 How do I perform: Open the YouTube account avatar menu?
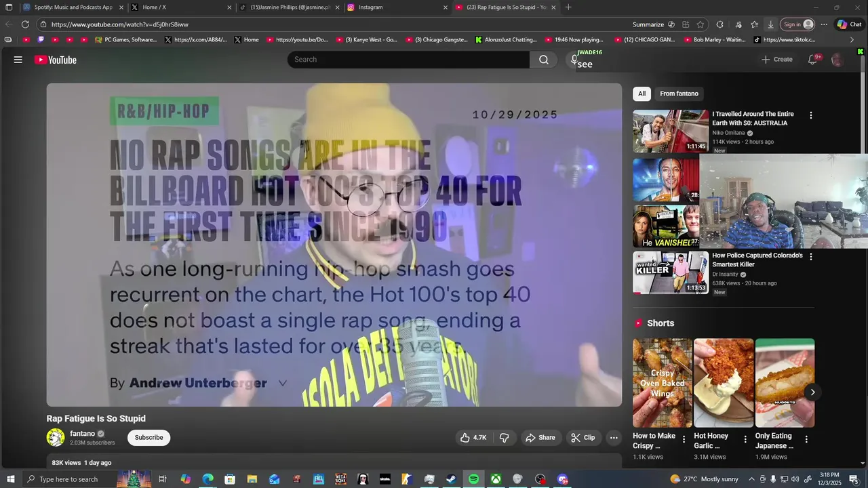pos(837,60)
